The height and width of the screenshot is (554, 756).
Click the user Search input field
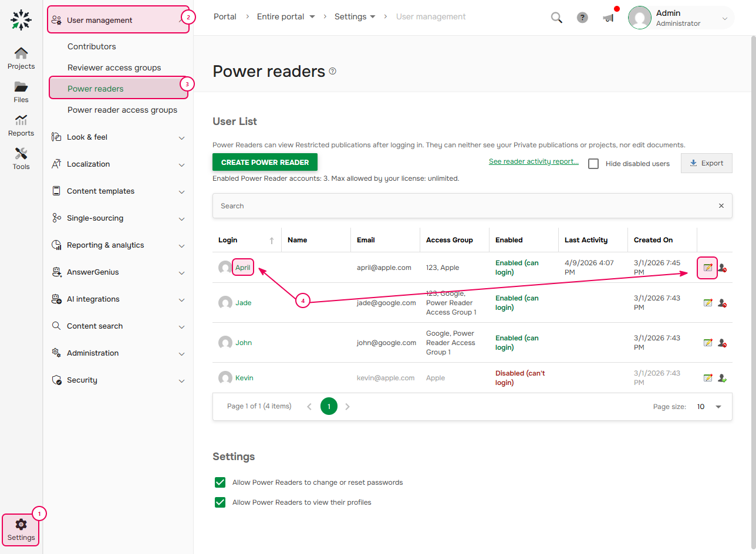(467, 206)
